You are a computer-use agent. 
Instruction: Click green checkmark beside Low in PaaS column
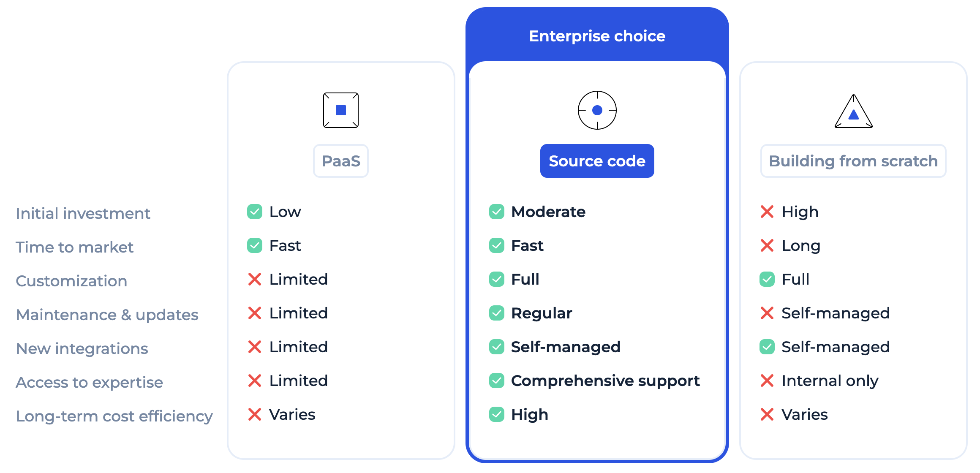[x=255, y=212]
